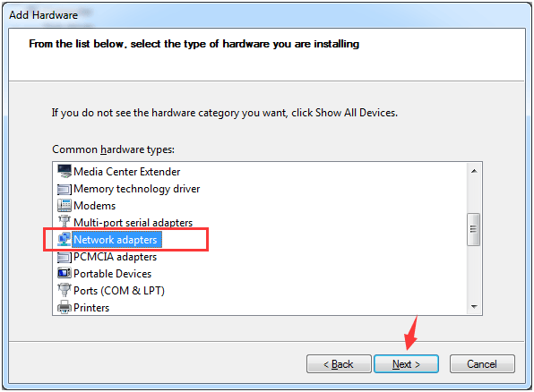Choose PCMCIA adapters from the list
534x392 pixels.
(115, 257)
